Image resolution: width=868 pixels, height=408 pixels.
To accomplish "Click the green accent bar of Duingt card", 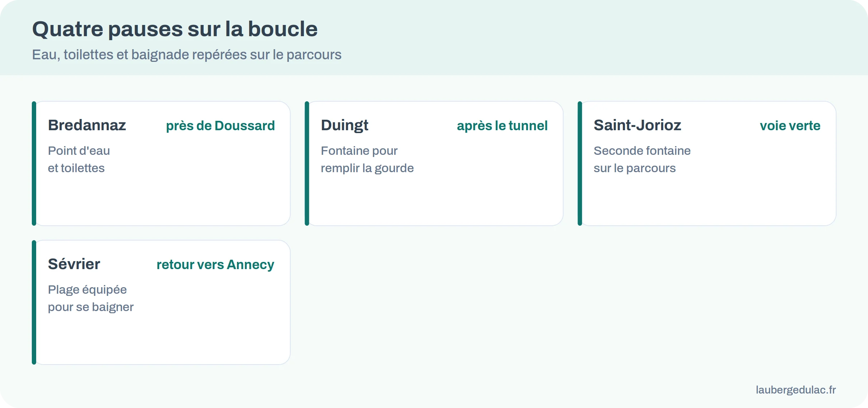I will coord(307,163).
